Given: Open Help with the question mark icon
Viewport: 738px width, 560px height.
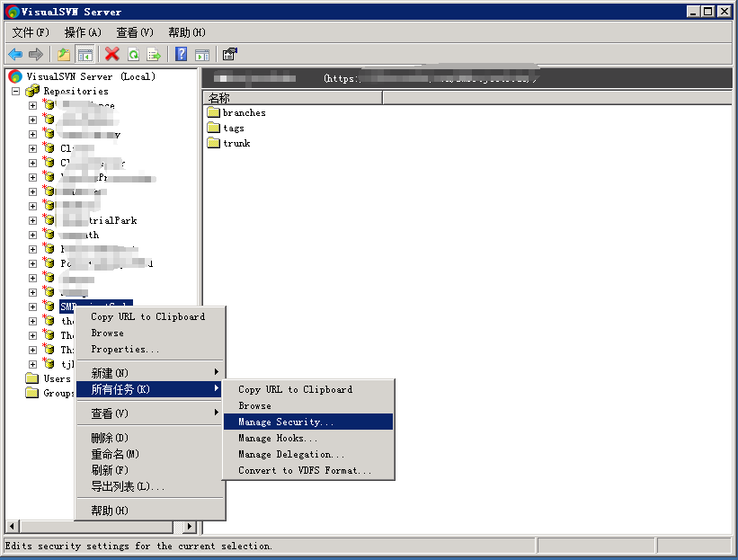Looking at the screenshot, I should [x=182, y=55].
